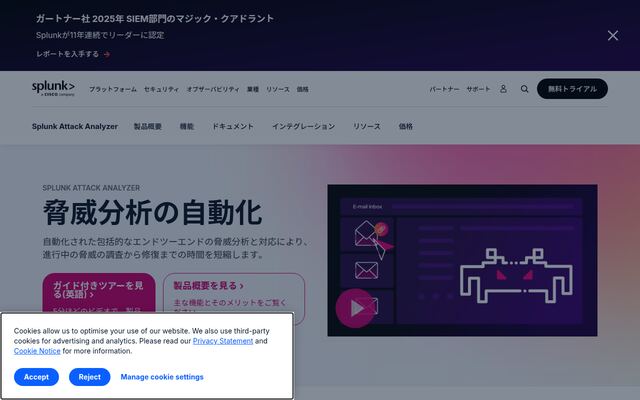Open the Cookie Notice link

tap(37, 351)
